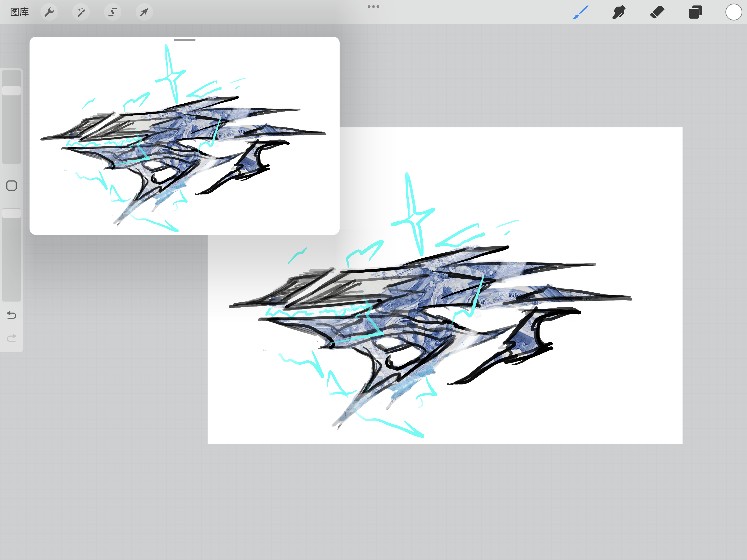
Task: Open the Adjustments magic wand menu
Action: tap(81, 12)
